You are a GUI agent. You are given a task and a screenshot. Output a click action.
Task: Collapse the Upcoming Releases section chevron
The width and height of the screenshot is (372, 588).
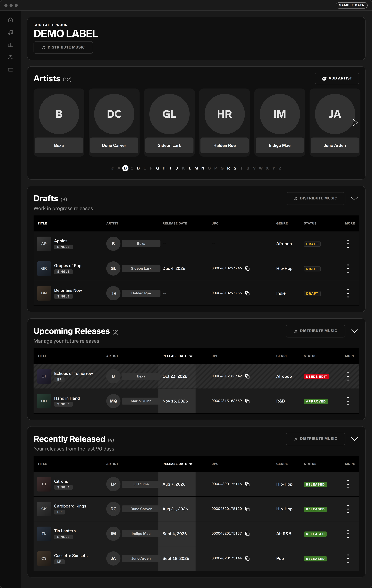point(354,331)
